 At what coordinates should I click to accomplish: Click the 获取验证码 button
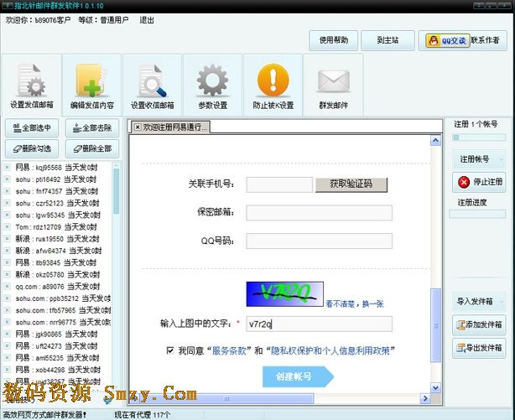[351, 184]
